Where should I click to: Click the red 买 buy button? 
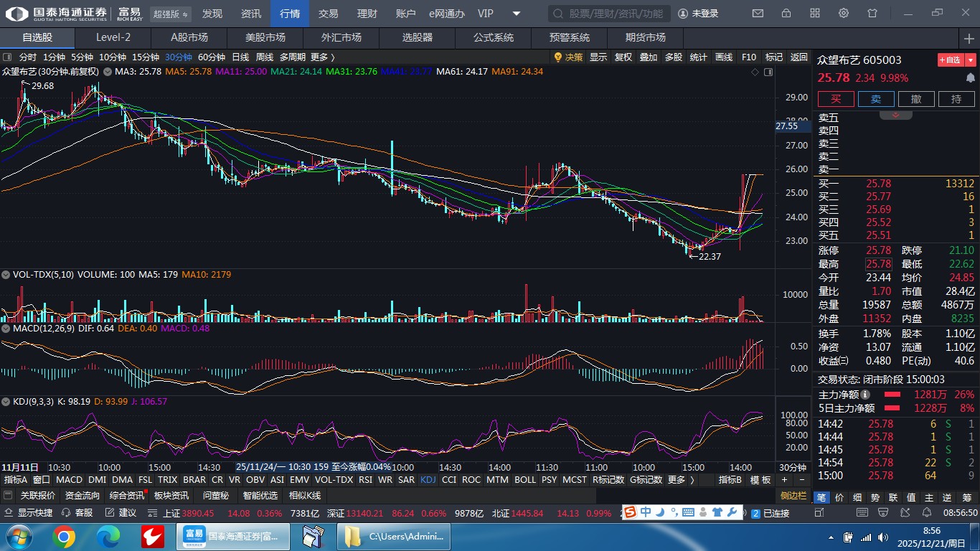[836, 99]
